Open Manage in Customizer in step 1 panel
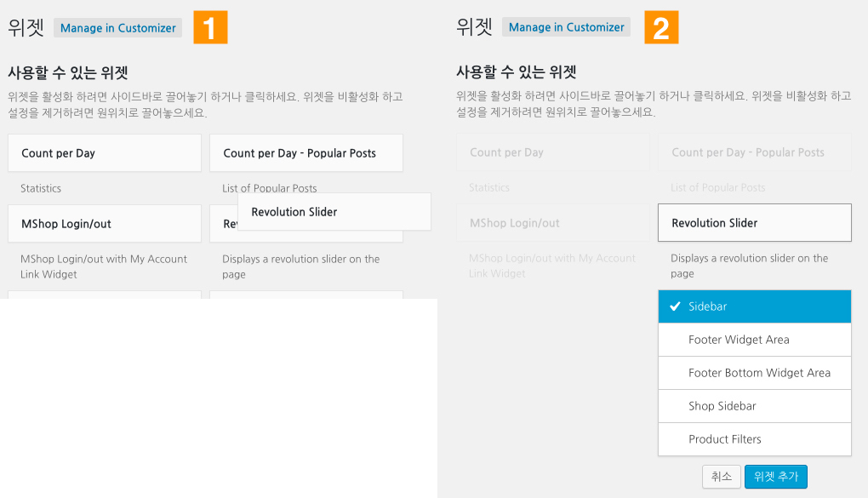 [x=118, y=28]
